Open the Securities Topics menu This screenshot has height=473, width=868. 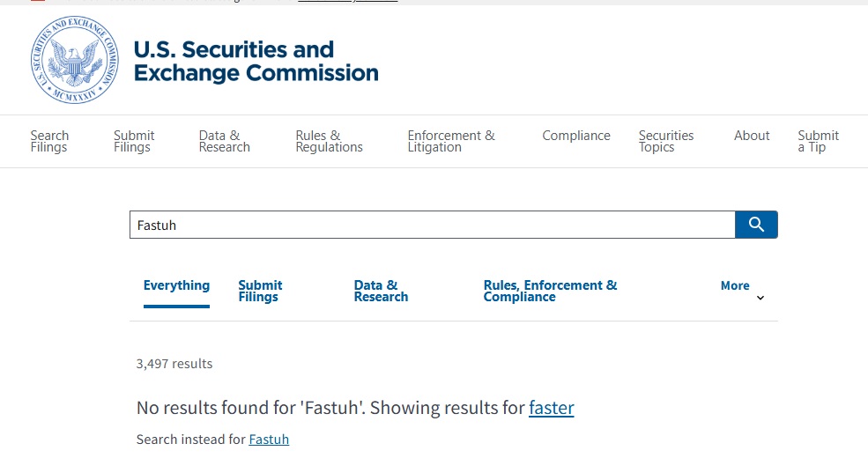[x=666, y=142]
